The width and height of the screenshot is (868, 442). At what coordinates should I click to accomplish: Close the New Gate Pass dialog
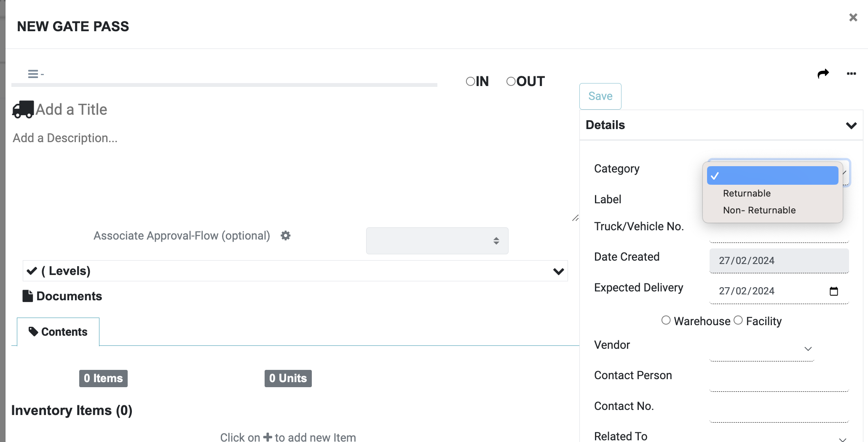(x=853, y=18)
